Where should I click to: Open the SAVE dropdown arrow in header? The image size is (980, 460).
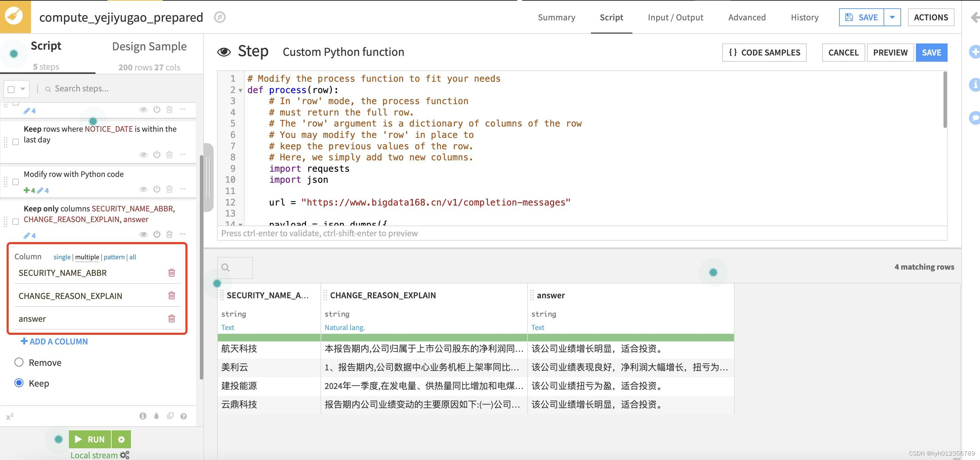click(892, 17)
